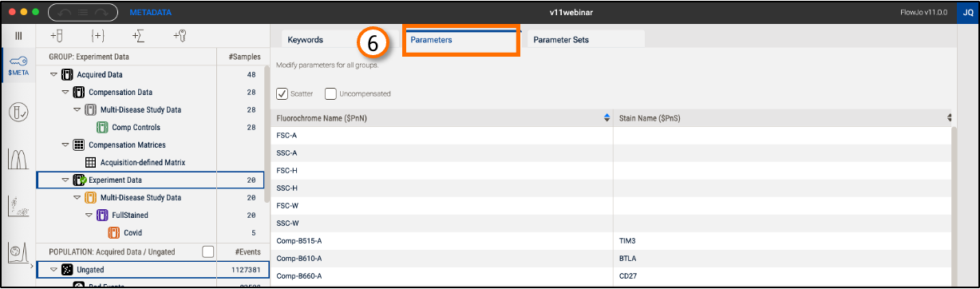Enable the Uncompensated checkbox

[330, 93]
